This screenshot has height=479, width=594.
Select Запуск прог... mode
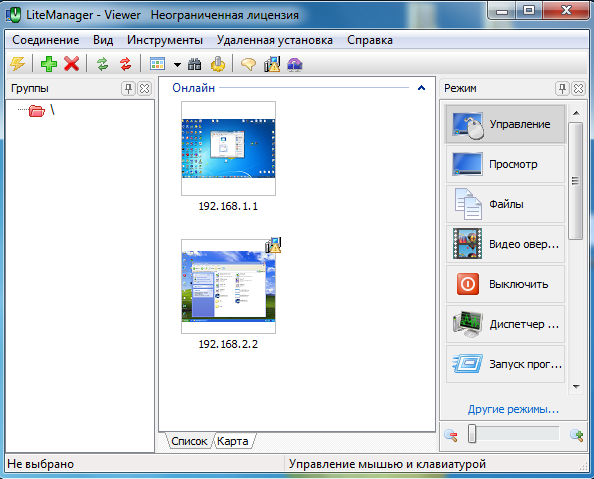pos(505,364)
